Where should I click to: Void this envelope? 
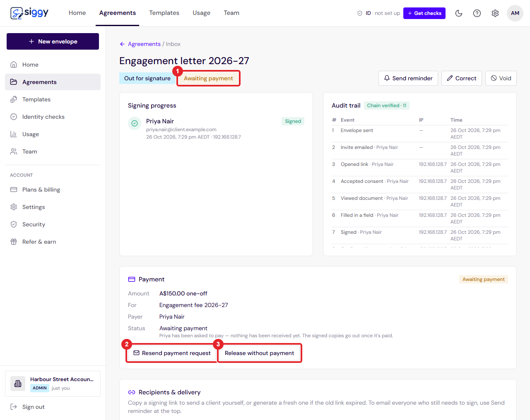(501, 78)
